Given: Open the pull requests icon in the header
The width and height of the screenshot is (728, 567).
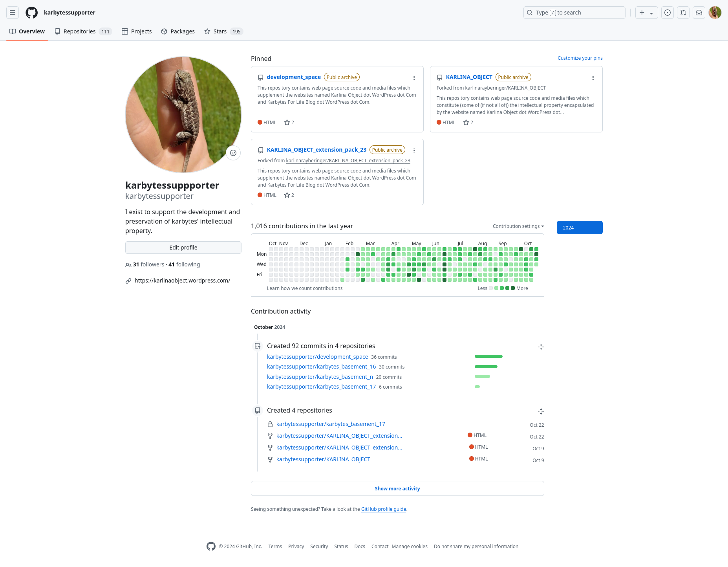Looking at the screenshot, I should 683,13.
